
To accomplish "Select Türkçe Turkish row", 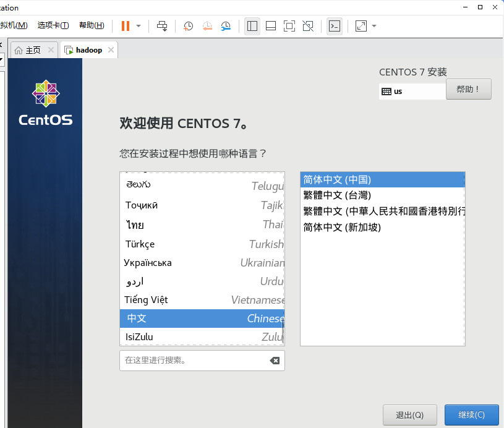I will tap(202, 244).
